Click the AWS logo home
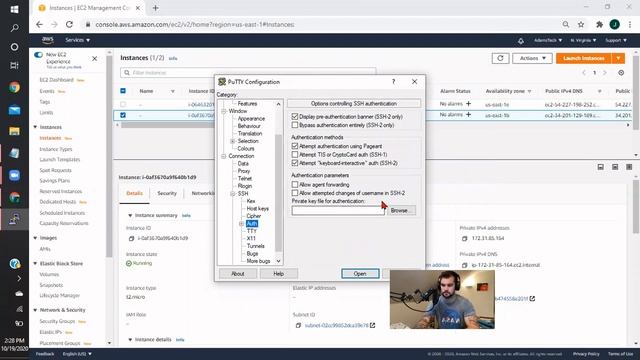The width and height of the screenshot is (640, 360). point(48,40)
